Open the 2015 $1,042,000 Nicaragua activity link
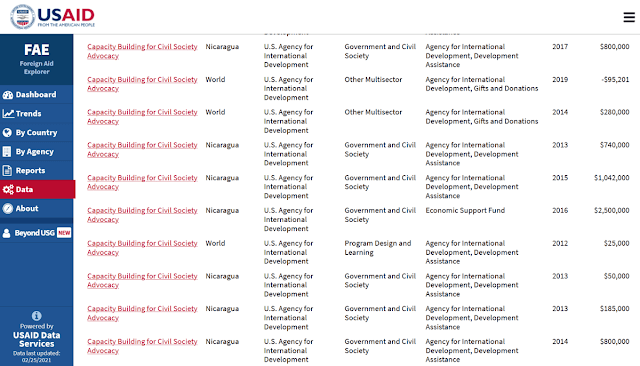Image resolution: width=640 pixels, height=366 pixels. [142, 182]
